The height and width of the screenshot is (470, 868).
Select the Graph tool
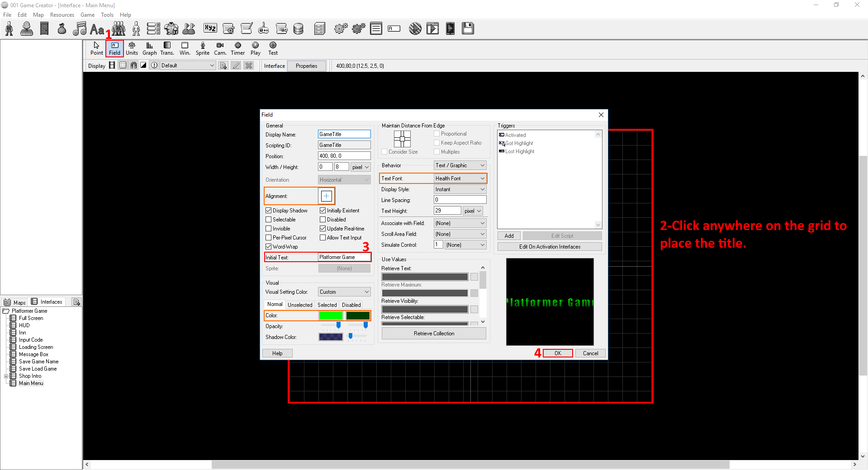point(149,48)
